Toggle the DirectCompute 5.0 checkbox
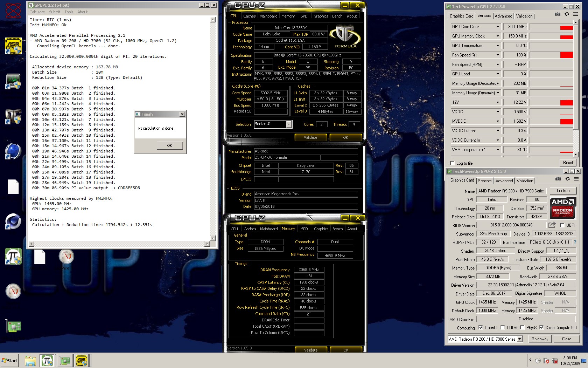Screen dimensions: 588x368 tap(541, 328)
